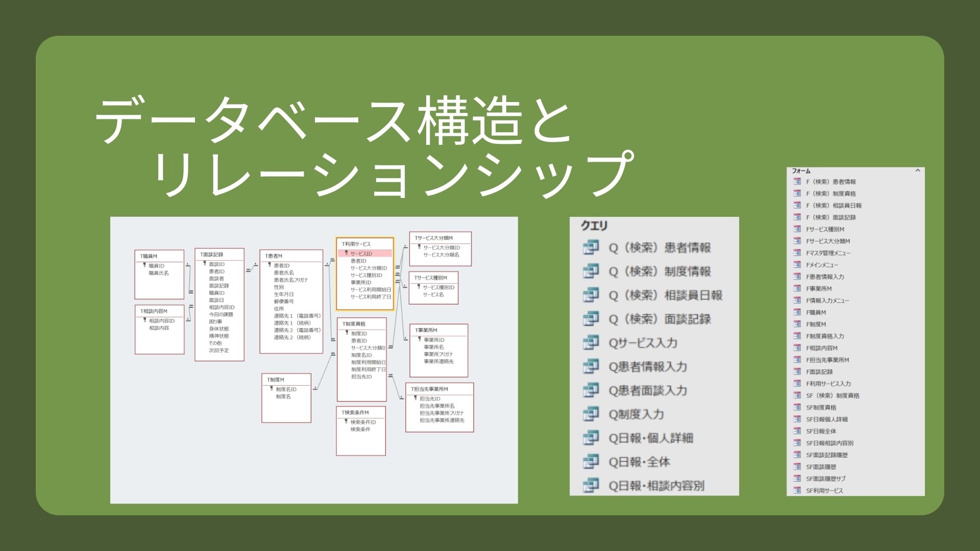
Task: Click form icon beside SF利用サービス
Action: coord(797,491)
